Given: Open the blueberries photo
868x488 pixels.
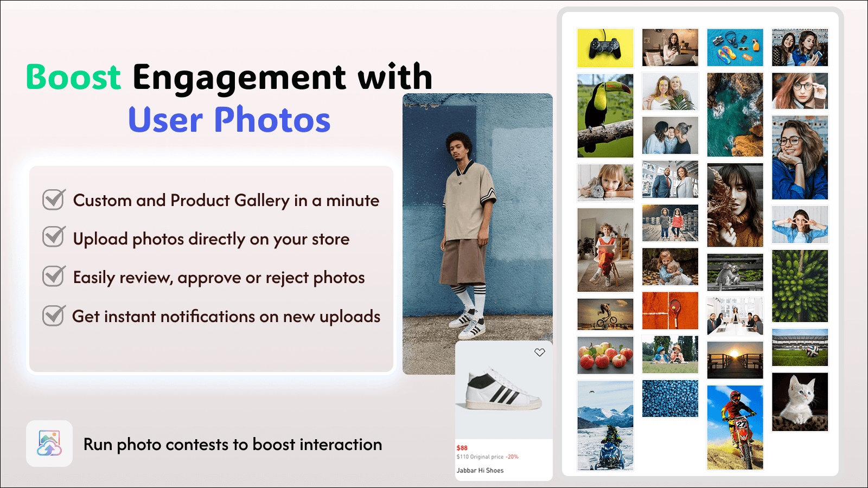Looking at the screenshot, I should coord(671,399).
